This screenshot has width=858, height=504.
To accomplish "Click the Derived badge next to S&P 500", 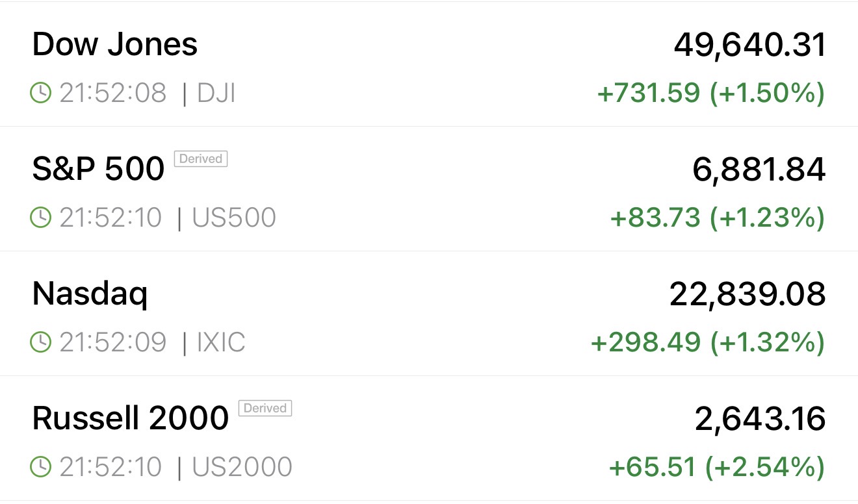I will pyautogui.click(x=200, y=159).
